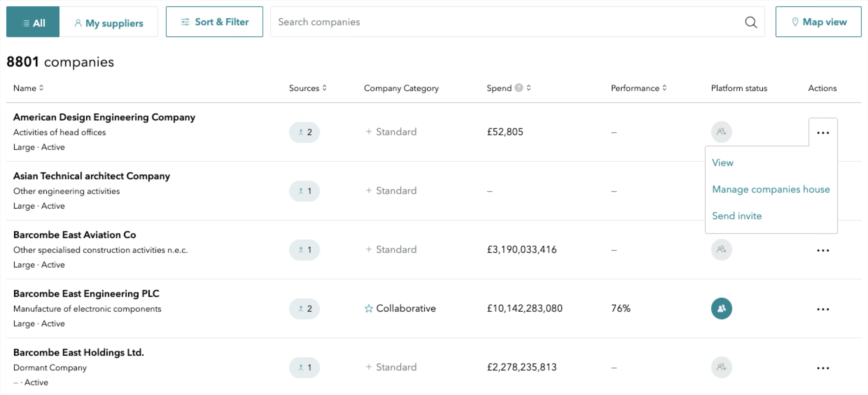This screenshot has height=395, width=868.
Task: Open actions menu for Barcombe East Engineering PLC
Action: pyautogui.click(x=823, y=309)
